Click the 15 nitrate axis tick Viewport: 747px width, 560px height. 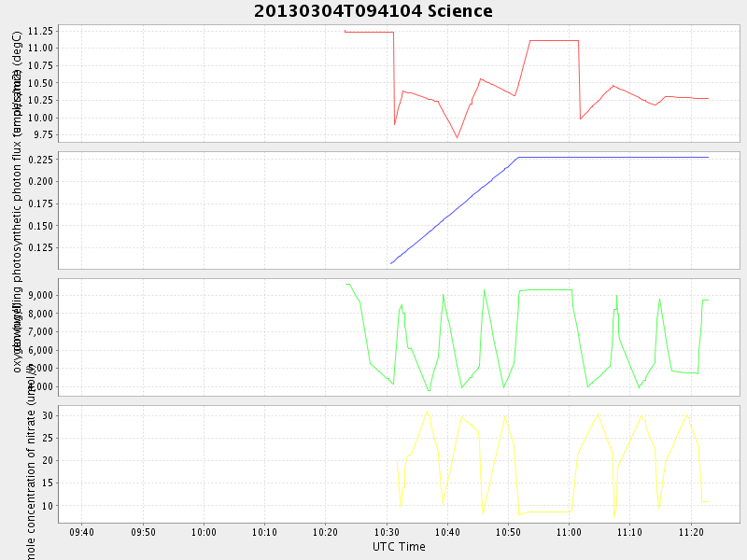[48, 483]
